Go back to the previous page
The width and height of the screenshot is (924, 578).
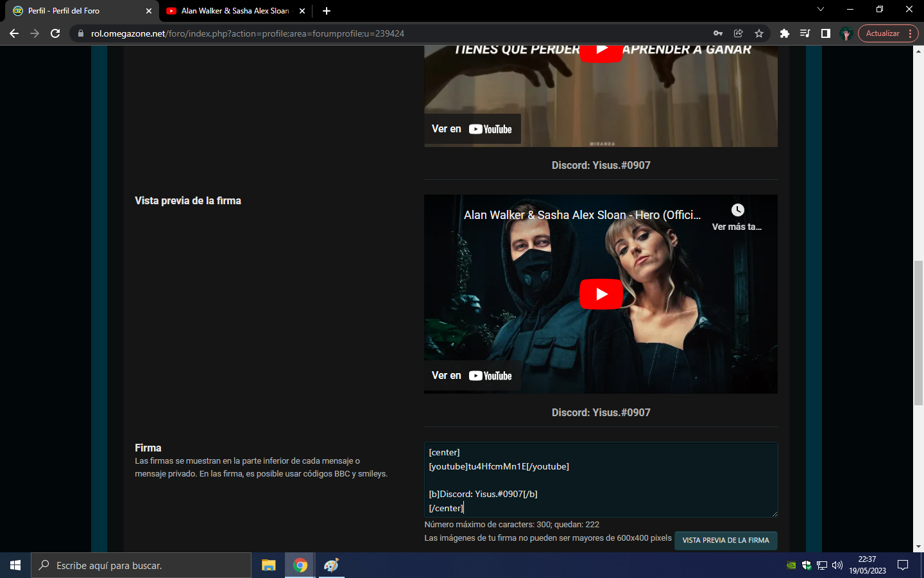[x=14, y=33]
